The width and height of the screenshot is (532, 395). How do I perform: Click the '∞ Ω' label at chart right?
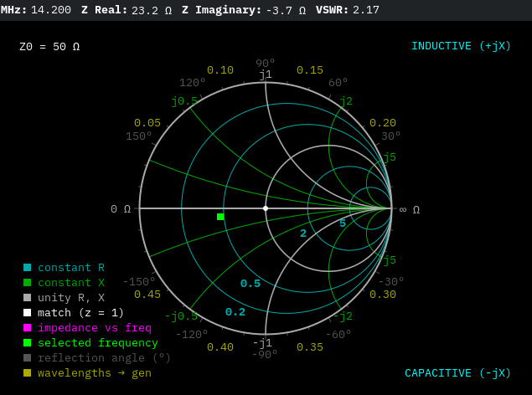pos(410,210)
